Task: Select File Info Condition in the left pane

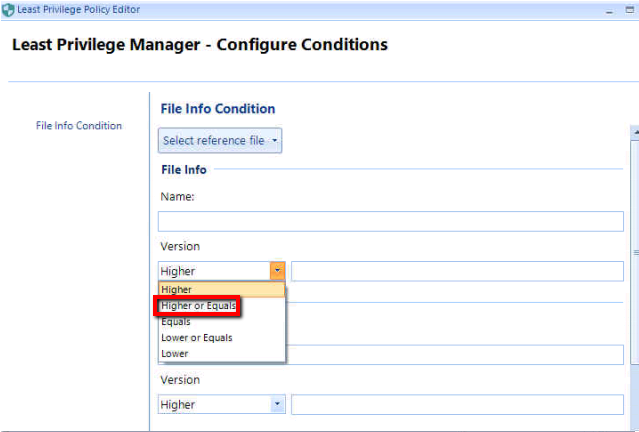Action: [79, 126]
